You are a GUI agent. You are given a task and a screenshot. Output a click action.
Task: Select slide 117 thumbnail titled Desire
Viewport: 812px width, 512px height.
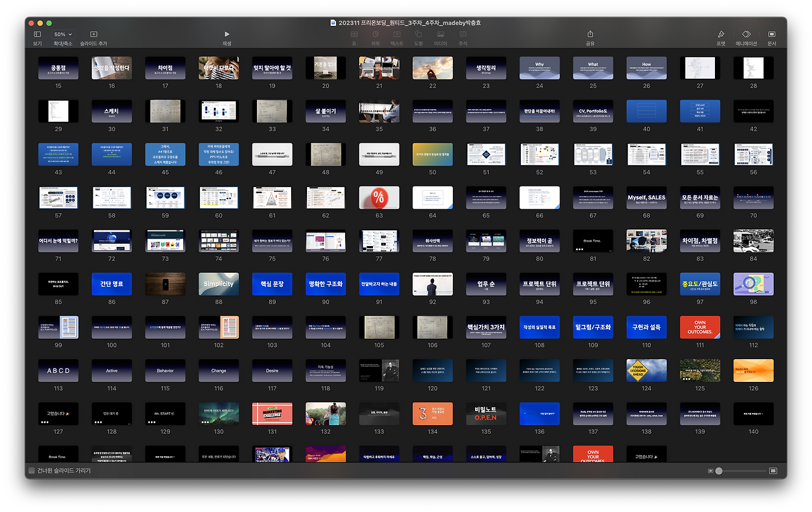tap(272, 371)
